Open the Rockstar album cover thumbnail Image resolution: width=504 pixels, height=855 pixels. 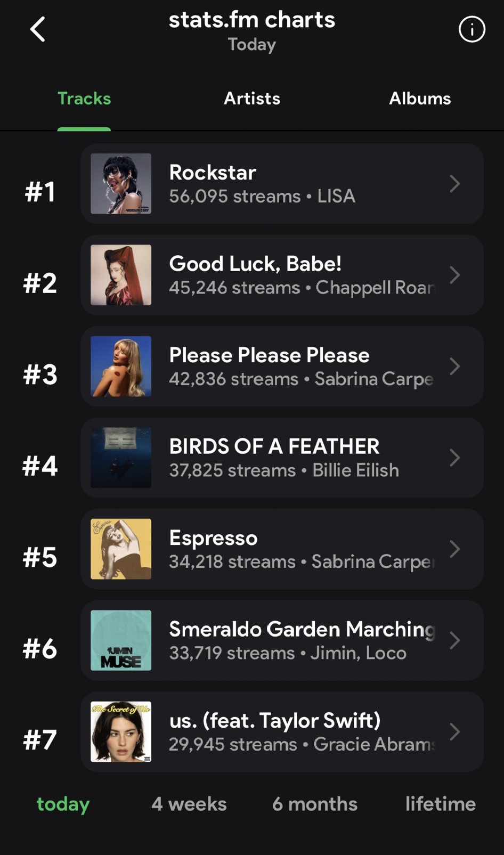coord(121,184)
